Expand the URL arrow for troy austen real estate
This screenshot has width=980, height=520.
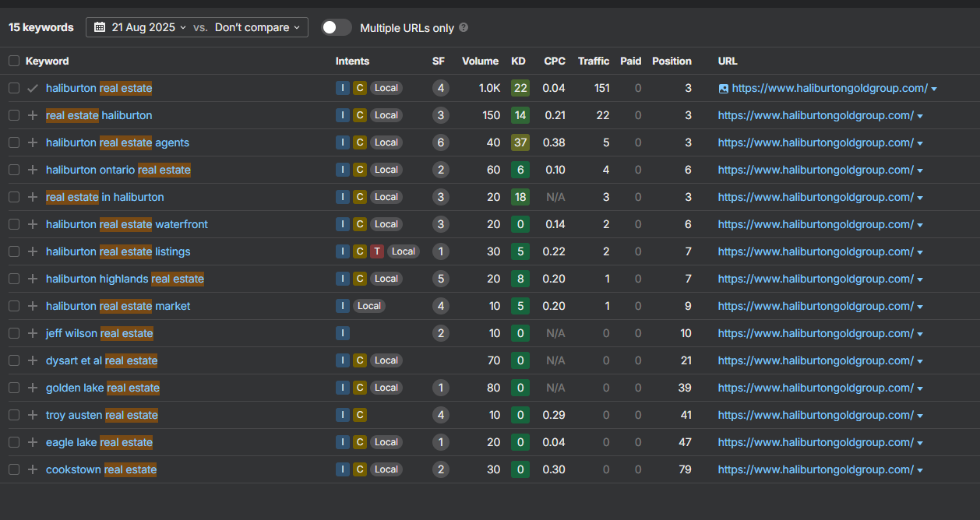coord(920,416)
